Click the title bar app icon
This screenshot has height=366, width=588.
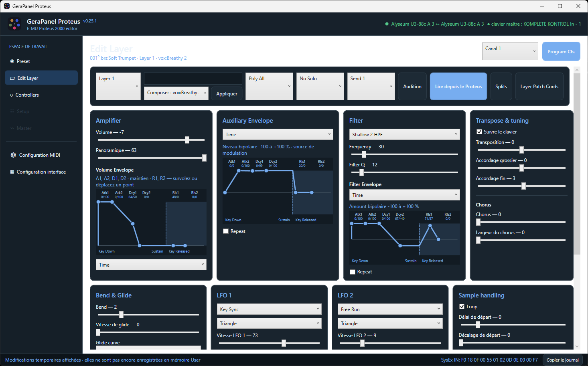pos(7,6)
